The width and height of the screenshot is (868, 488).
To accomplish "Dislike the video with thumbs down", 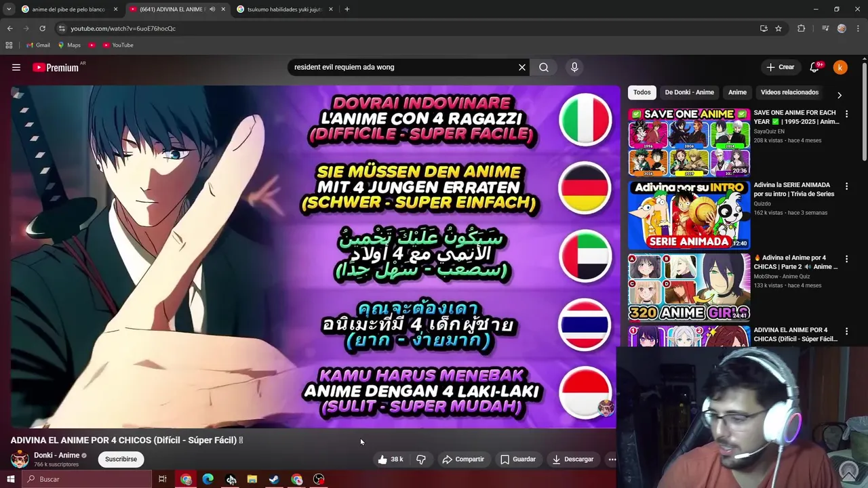I will (421, 460).
